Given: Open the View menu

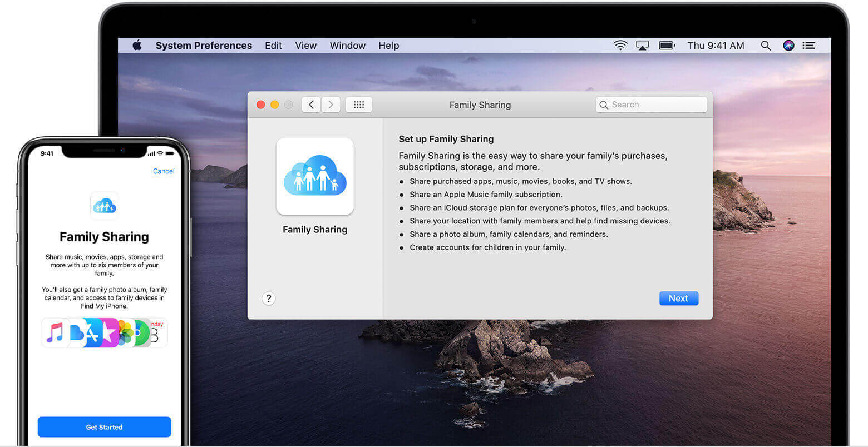Looking at the screenshot, I should pyautogui.click(x=305, y=46).
